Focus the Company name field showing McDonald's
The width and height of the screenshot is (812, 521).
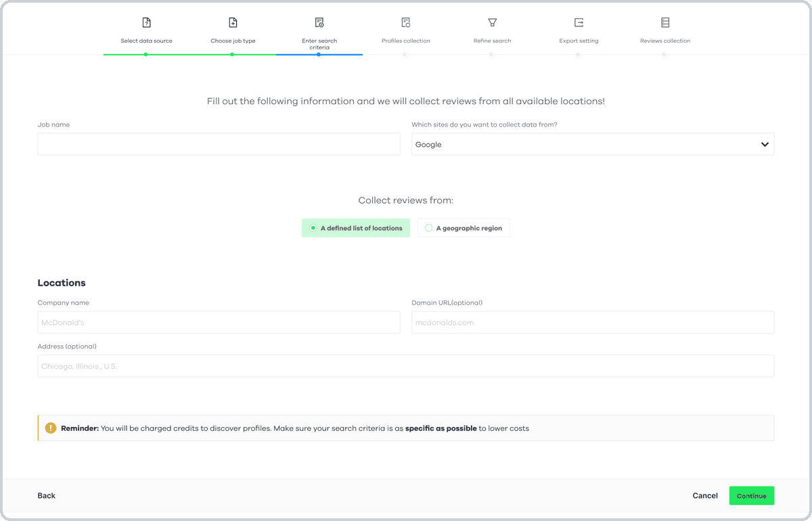click(219, 322)
